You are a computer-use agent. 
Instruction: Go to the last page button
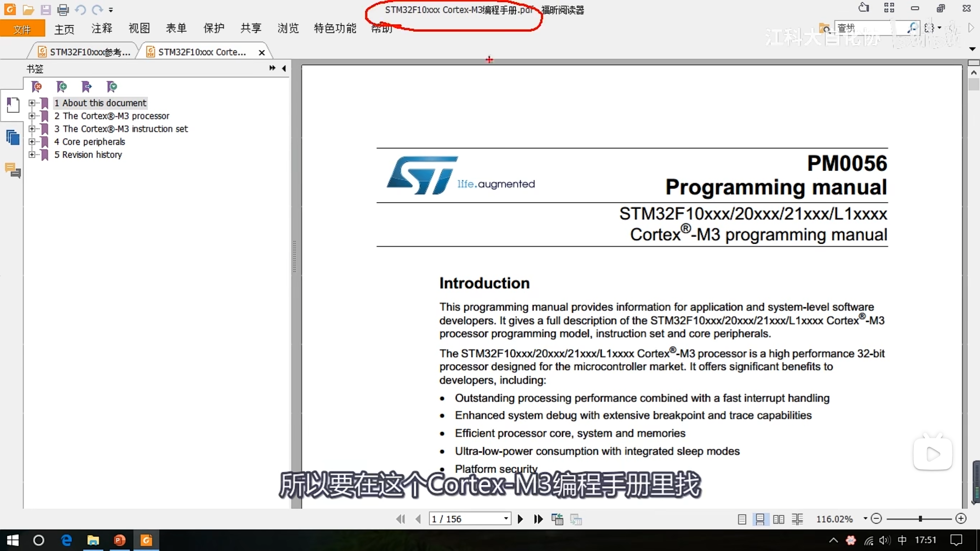tap(538, 519)
